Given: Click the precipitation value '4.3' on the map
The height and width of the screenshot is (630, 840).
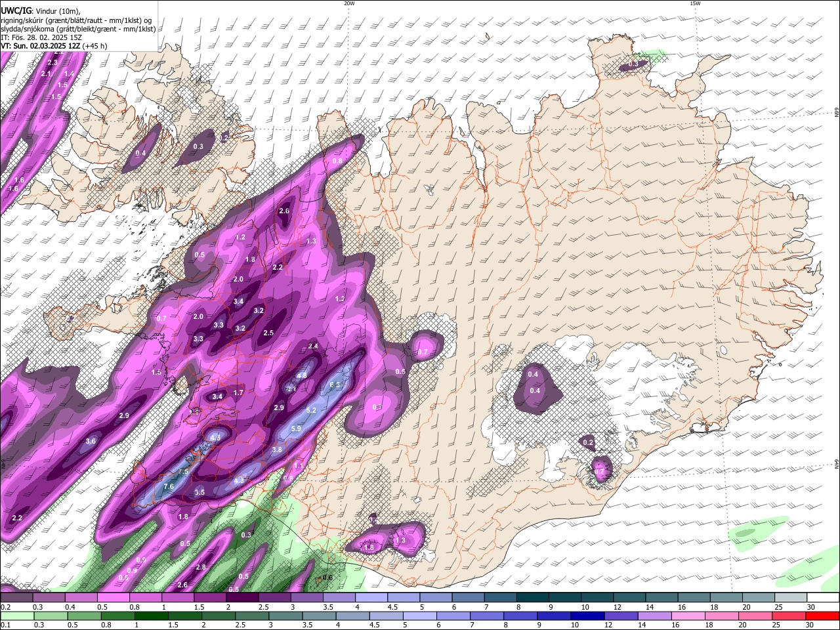Looking at the screenshot, I should [239, 481].
